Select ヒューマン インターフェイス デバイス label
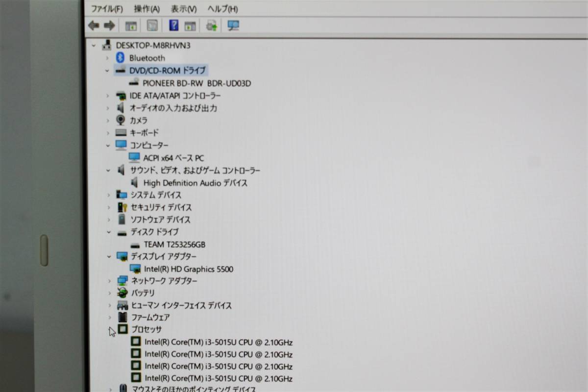 (181, 305)
